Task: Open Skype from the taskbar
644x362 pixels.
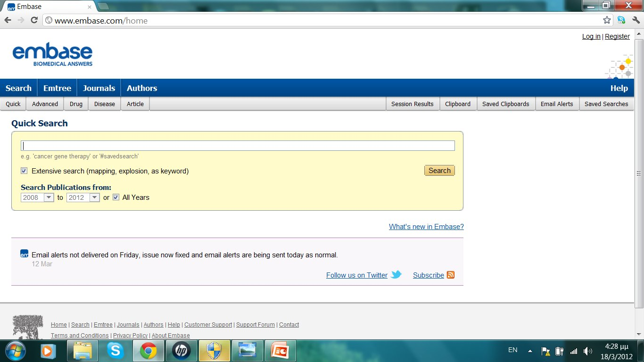Action: coord(115,351)
